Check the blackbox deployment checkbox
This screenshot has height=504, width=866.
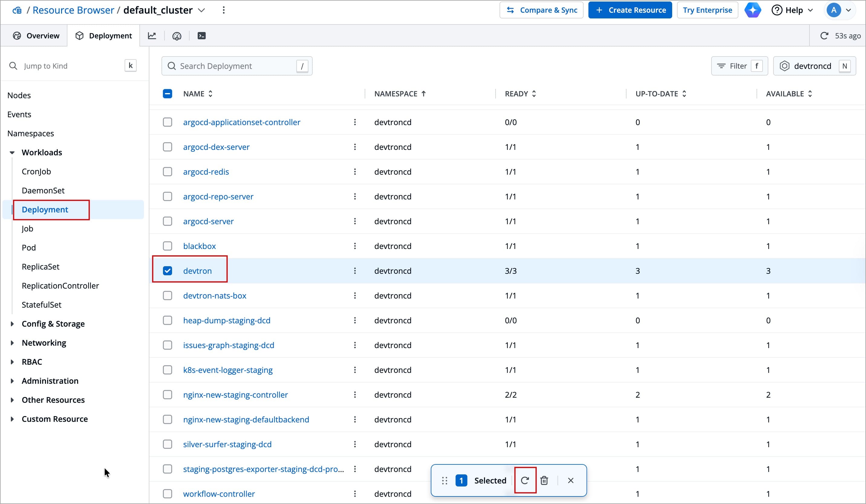[167, 246]
